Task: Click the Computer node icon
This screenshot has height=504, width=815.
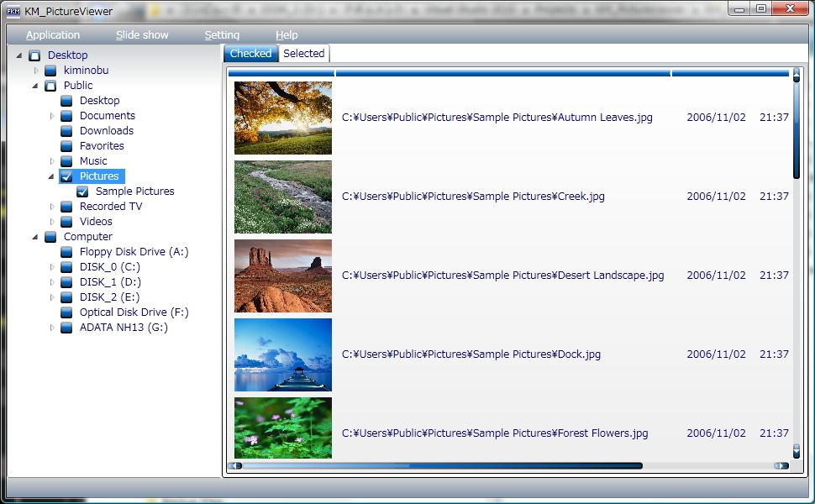Action: [50, 237]
